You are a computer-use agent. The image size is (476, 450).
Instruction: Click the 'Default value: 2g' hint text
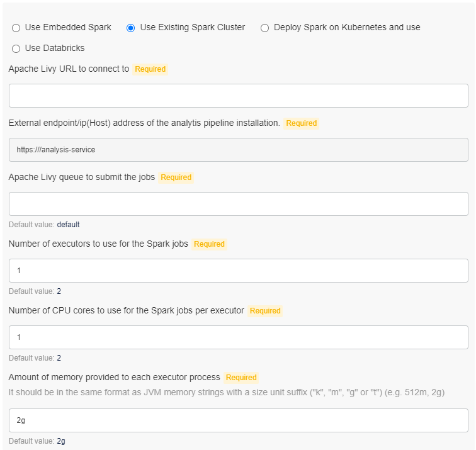point(37,441)
